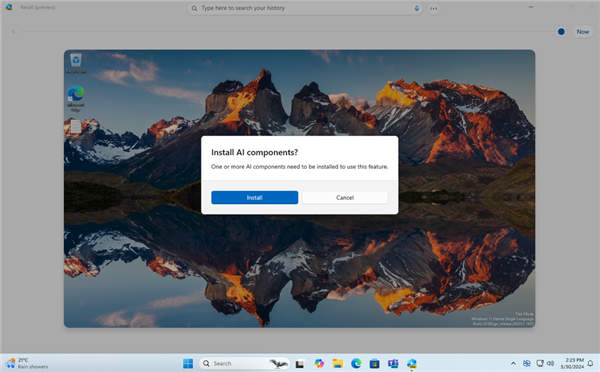600x372 pixels.
Task: Click the taskbar Search box
Action: [244, 363]
